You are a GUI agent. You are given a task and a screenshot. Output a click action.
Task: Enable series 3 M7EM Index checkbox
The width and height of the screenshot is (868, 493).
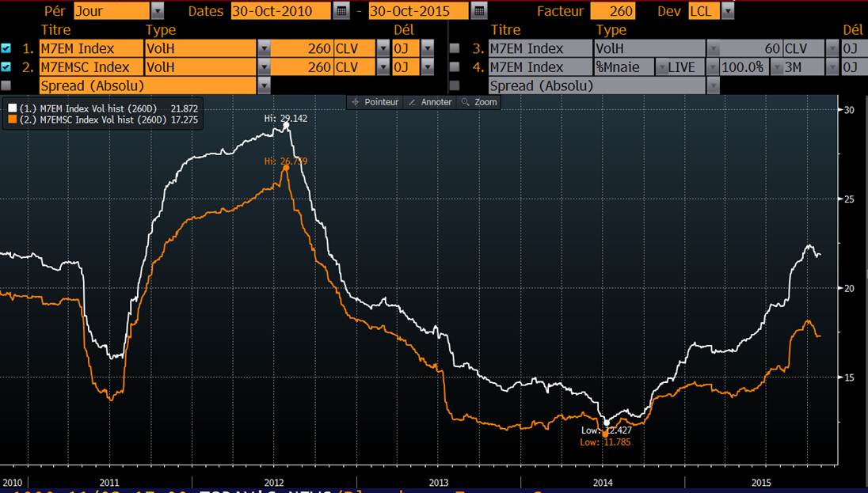coord(455,48)
